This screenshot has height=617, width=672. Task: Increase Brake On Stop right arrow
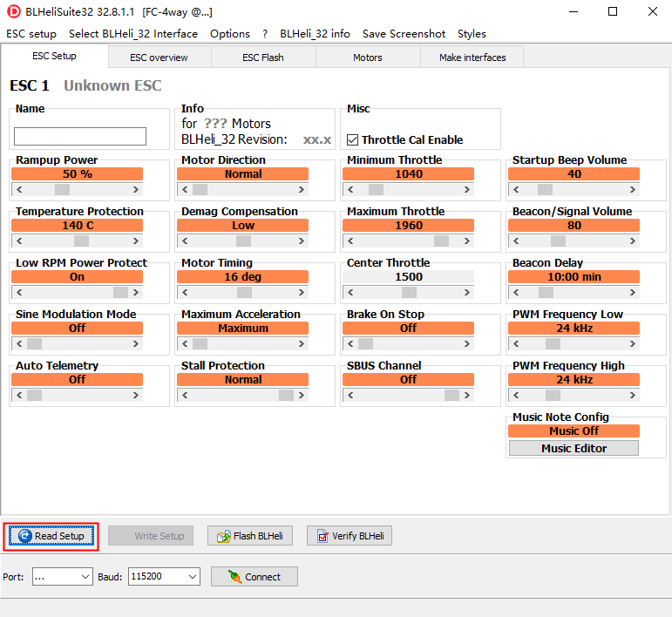(466, 343)
